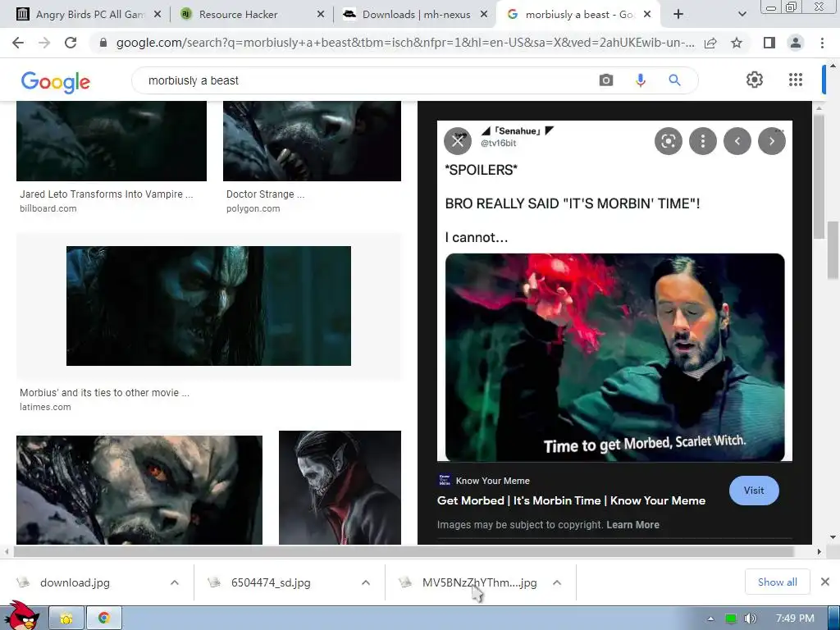Expand the tab search chevron
Screen dimensions: 840x630
point(742,15)
